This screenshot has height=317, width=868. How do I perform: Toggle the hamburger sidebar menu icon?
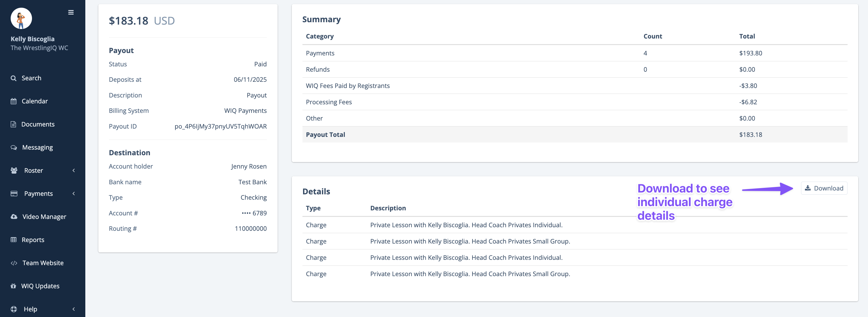71,12
